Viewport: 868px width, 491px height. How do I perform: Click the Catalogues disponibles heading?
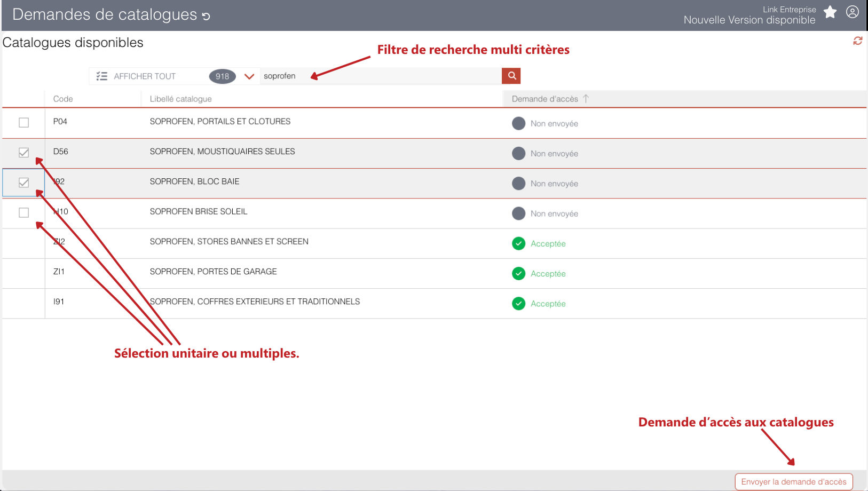point(73,43)
